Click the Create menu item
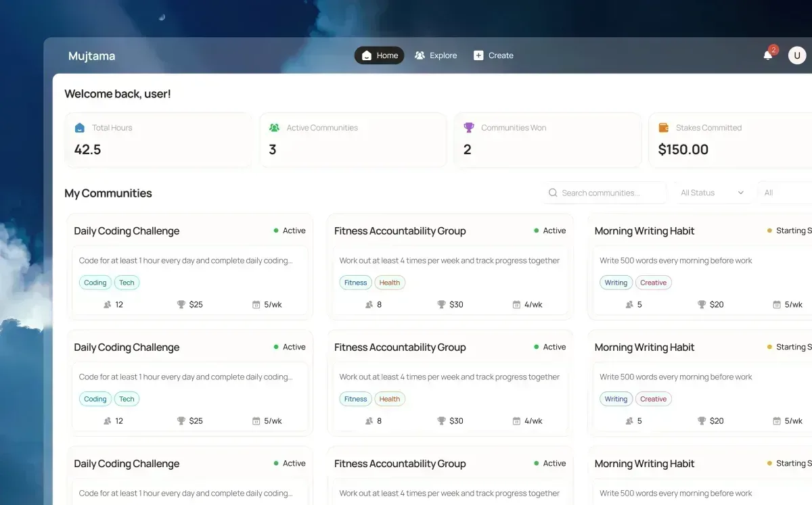 [493, 55]
